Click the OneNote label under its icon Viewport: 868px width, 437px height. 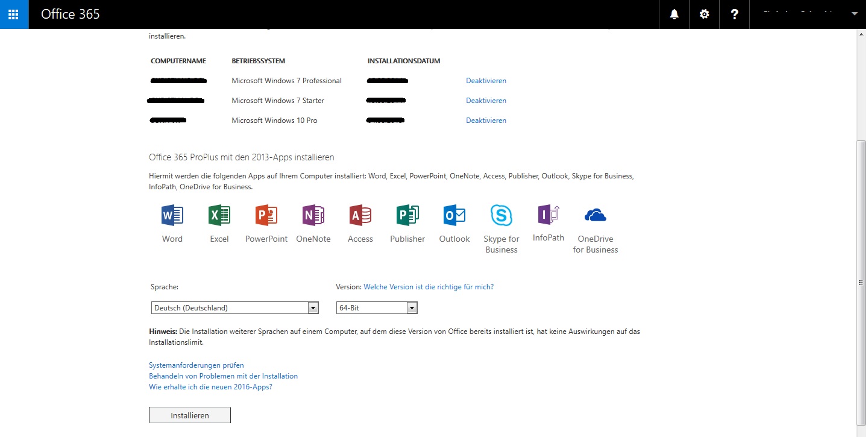point(313,239)
